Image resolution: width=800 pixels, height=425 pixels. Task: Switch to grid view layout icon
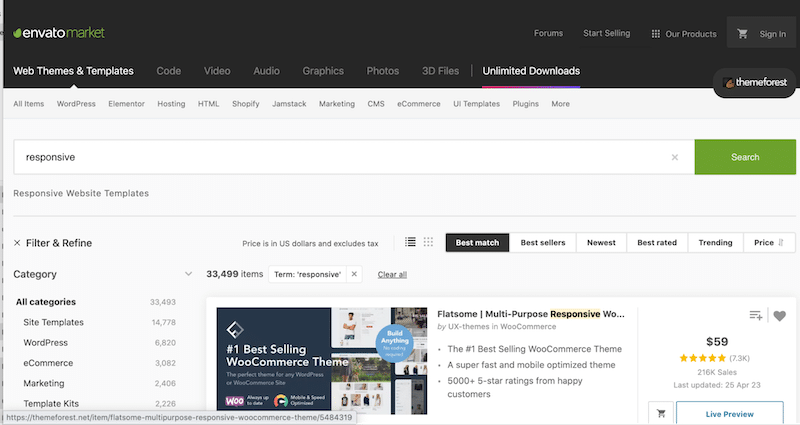[428, 242]
